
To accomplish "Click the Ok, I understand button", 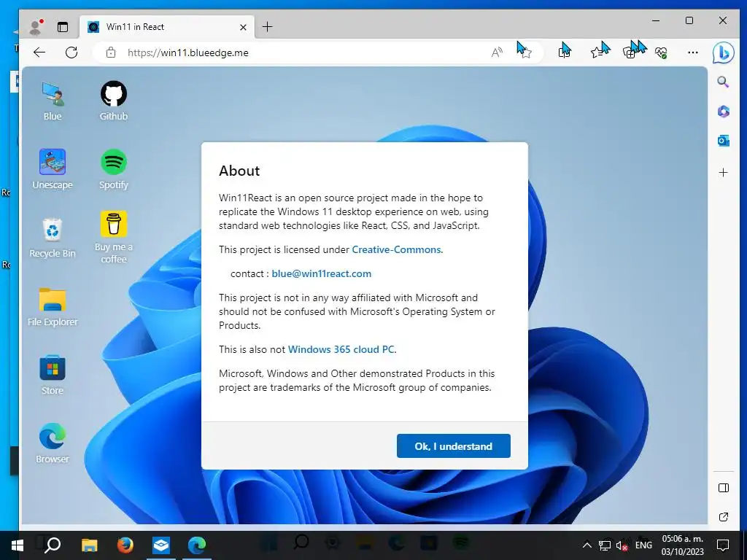I will click(x=454, y=446).
